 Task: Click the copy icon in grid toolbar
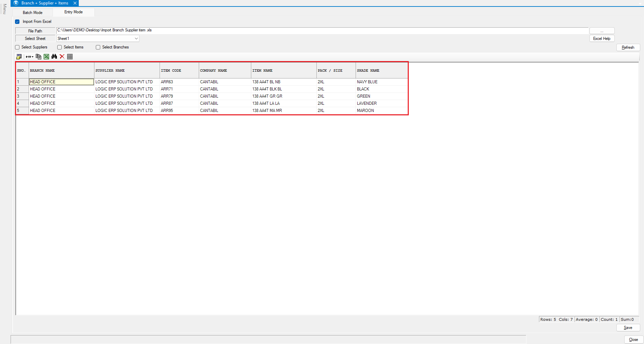pos(39,57)
